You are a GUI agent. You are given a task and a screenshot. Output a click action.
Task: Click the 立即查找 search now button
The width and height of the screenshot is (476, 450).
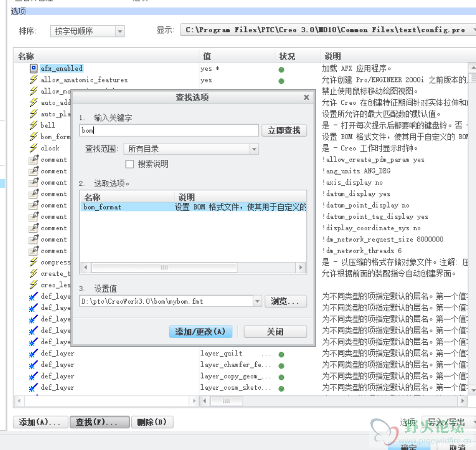click(284, 131)
